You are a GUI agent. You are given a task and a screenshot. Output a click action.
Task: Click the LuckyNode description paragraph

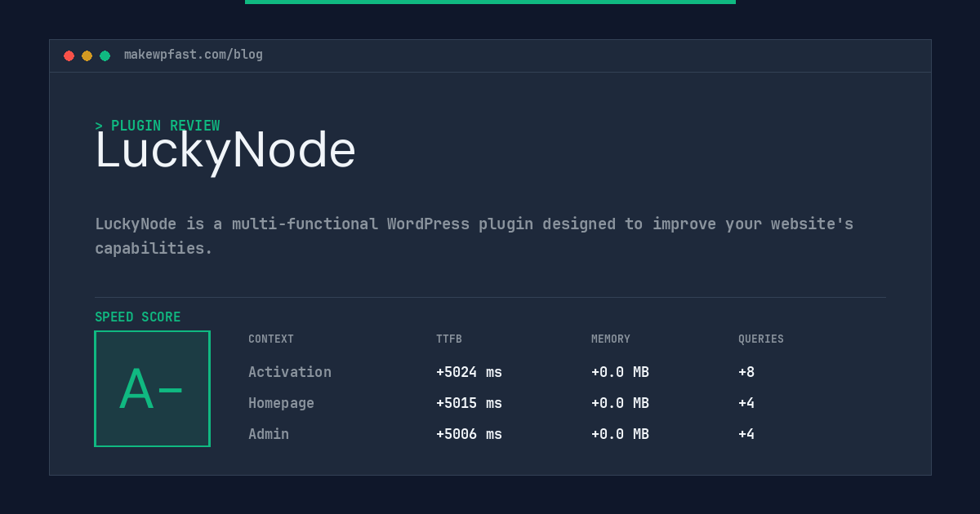click(474, 236)
